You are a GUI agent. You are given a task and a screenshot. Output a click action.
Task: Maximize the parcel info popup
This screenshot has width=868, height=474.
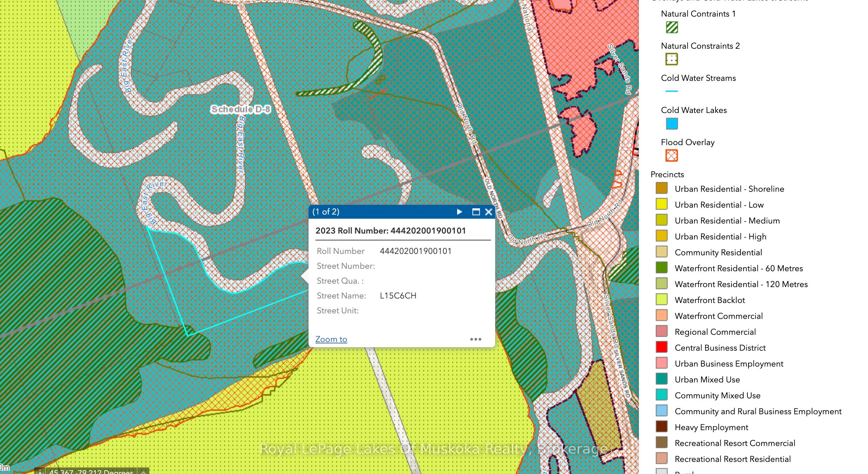pos(476,212)
